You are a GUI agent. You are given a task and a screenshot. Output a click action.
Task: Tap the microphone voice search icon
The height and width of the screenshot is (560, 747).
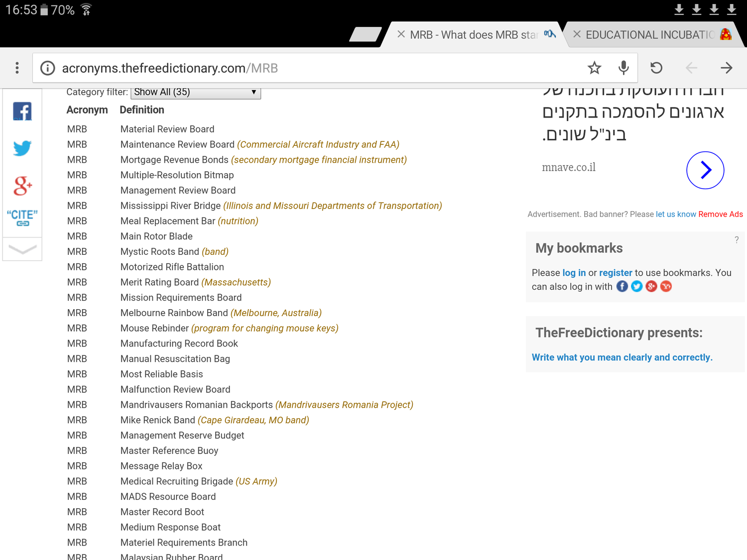click(623, 68)
